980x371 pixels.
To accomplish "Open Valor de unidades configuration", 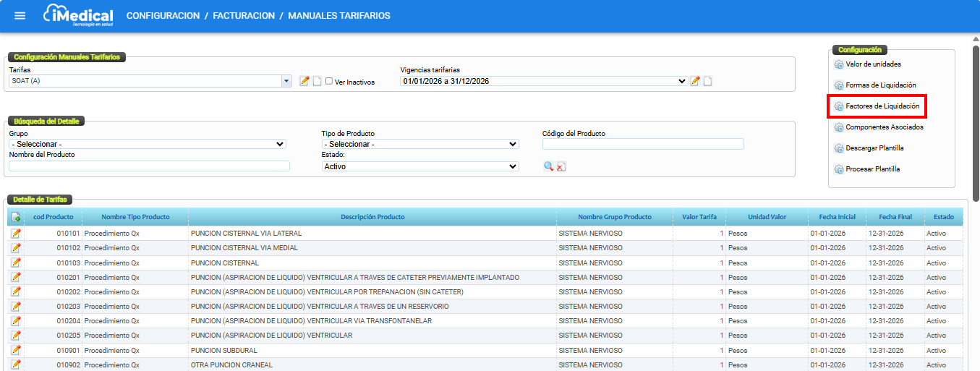I will point(873,64).
